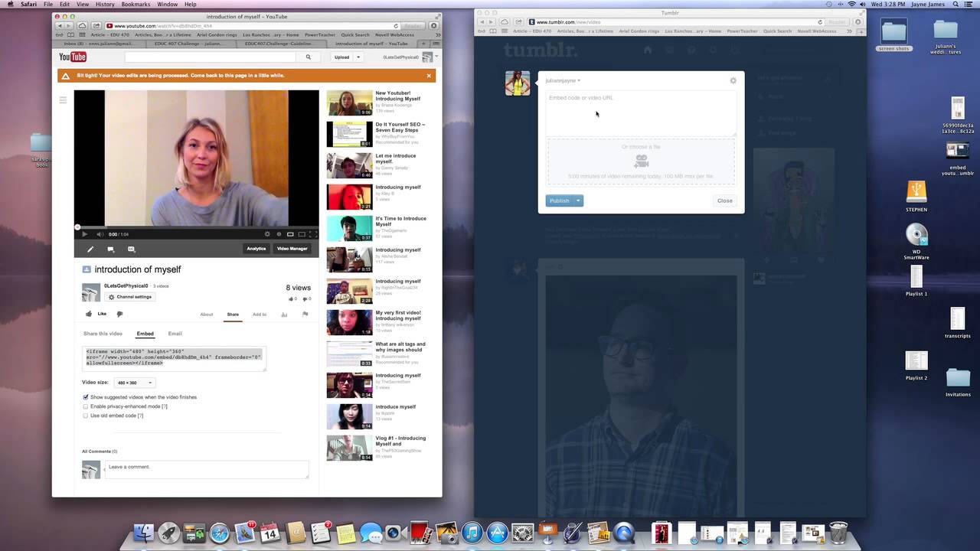Click the YouTube logo

pos(73,57)
